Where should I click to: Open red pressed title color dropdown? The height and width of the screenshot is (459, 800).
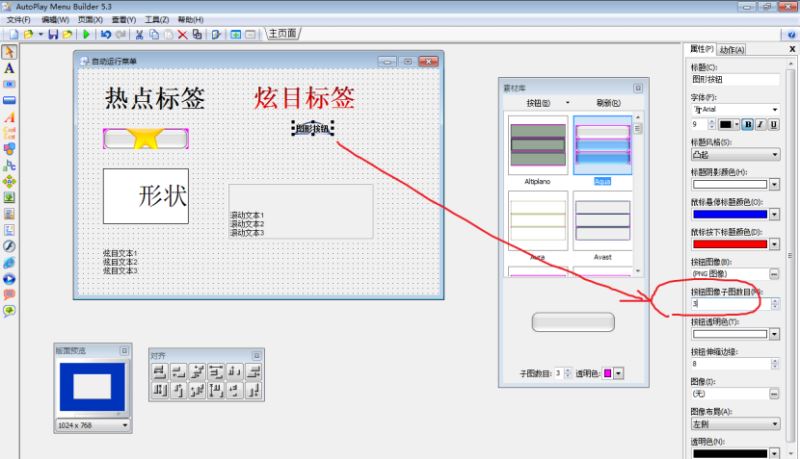coord(774,244)
